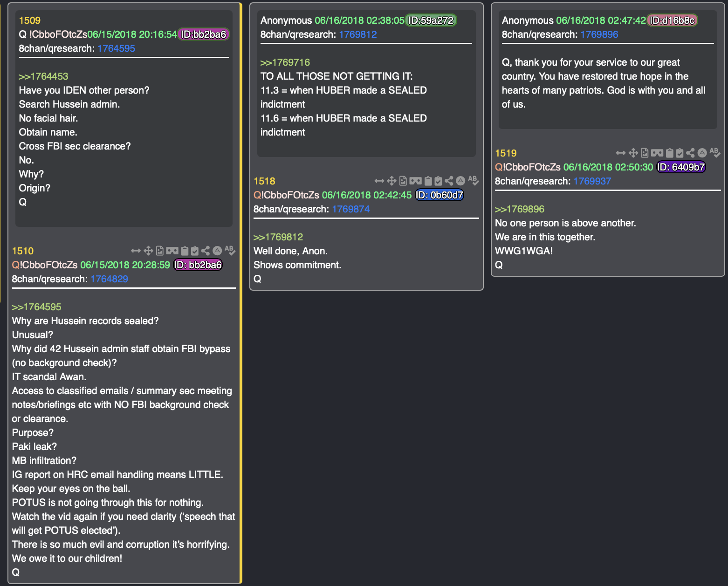Click post number 1519 heading
The width and height of the screenshot is (728, 586).
(506, 153)
